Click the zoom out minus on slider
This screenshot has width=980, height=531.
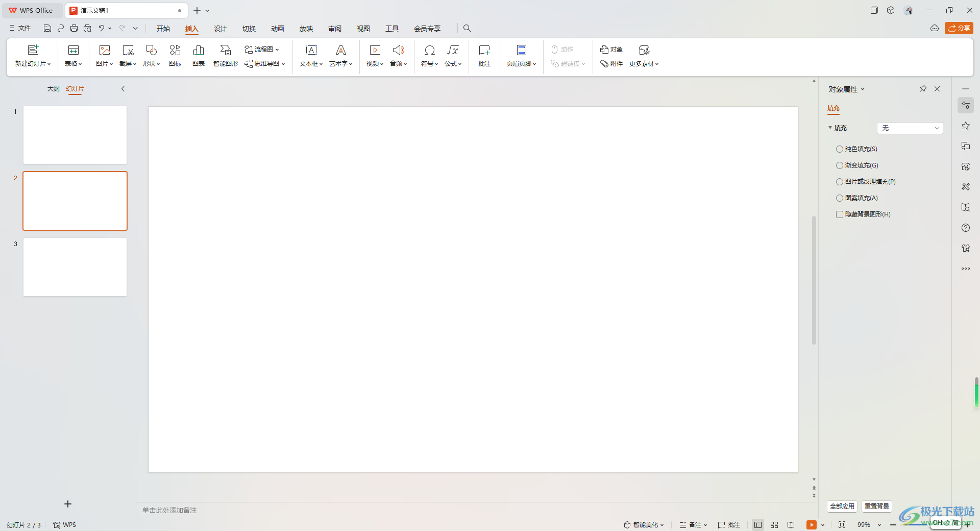(x=893, y=525)
